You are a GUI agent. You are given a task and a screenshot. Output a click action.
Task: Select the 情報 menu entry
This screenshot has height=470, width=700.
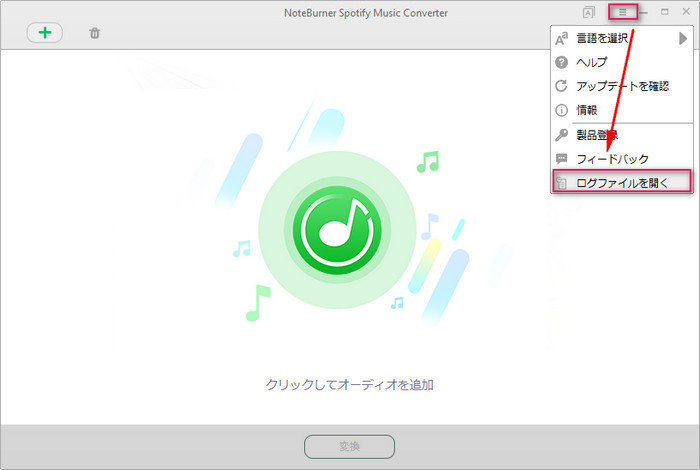621,110
